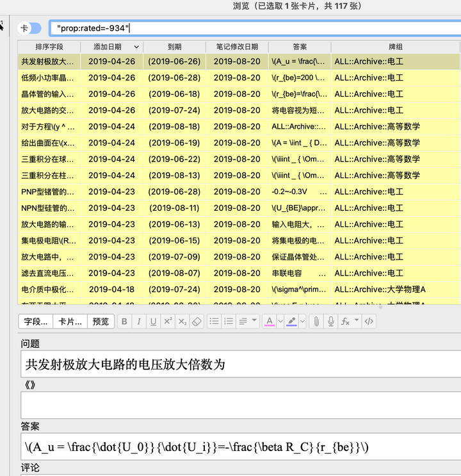Select row 放大电路的交...
This screenshot has width=461, height=476.
point(239,110)
